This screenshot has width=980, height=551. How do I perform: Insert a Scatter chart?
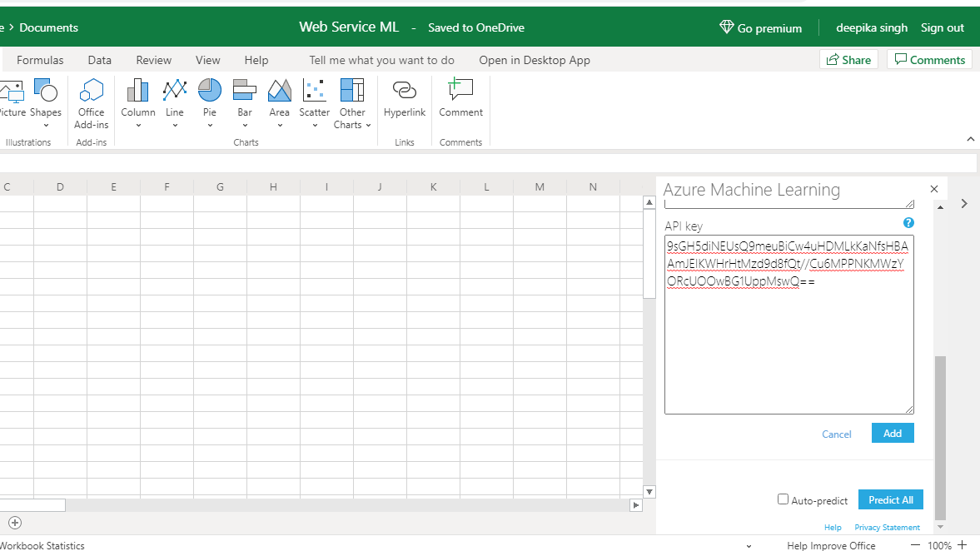[315, 103]
